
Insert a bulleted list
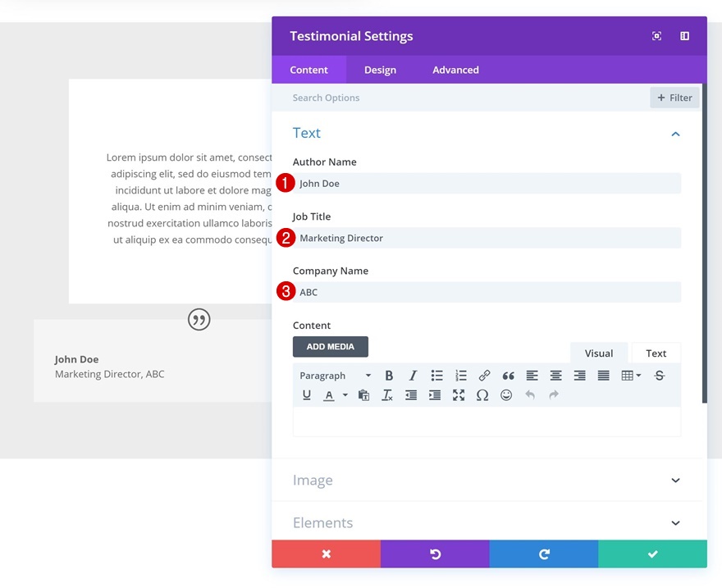coord(437,376)
